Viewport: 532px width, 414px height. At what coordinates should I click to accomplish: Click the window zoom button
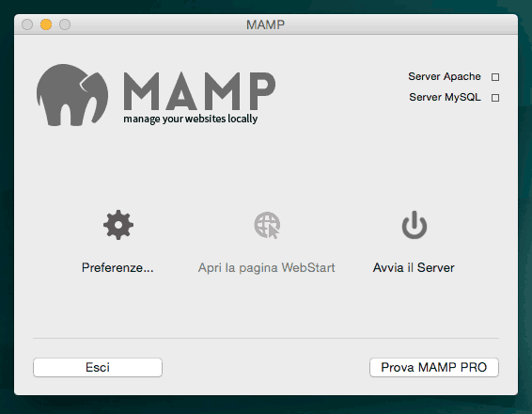click(65, 24)
